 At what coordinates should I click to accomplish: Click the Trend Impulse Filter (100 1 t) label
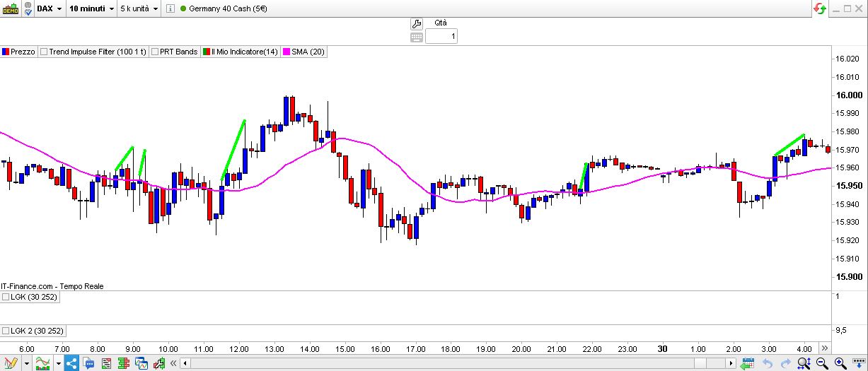[98, 52]
